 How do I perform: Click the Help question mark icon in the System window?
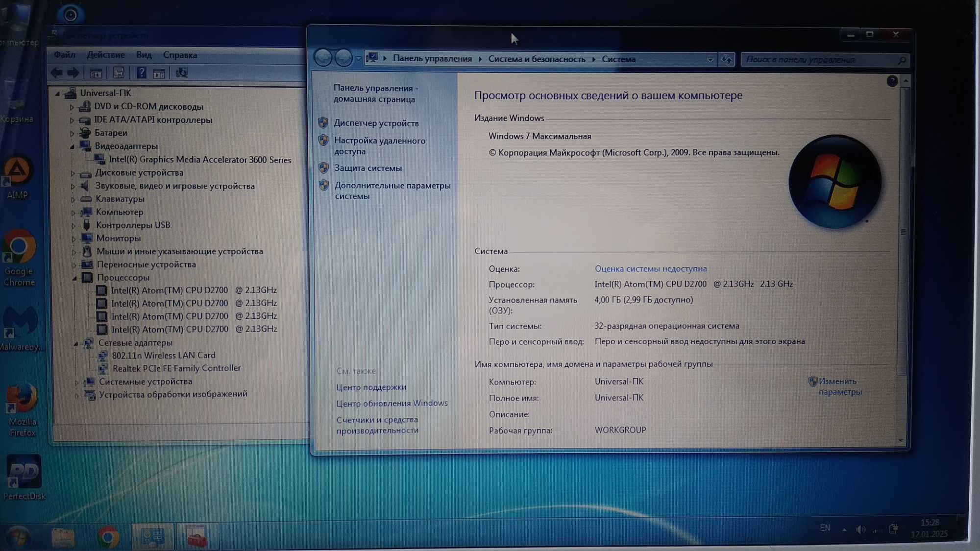(892, 81)
